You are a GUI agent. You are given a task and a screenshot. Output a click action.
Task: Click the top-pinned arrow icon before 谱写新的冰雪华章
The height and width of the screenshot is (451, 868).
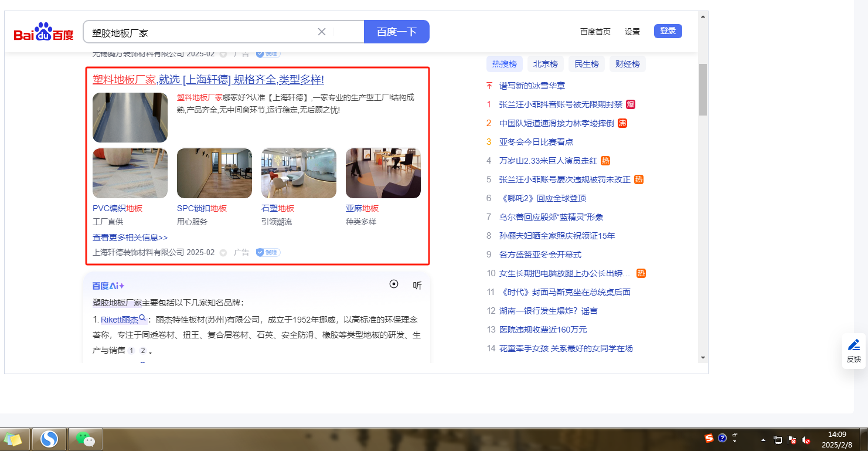[489, 86]
